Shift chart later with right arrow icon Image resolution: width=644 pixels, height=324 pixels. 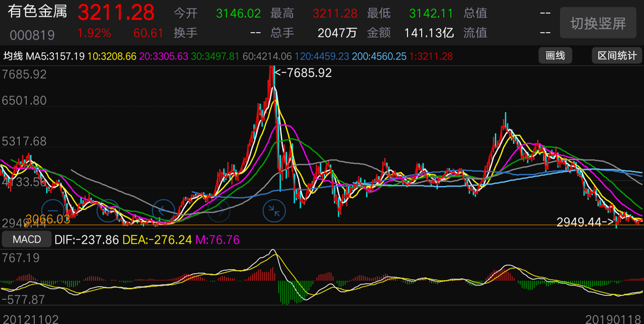click(218, 211)
